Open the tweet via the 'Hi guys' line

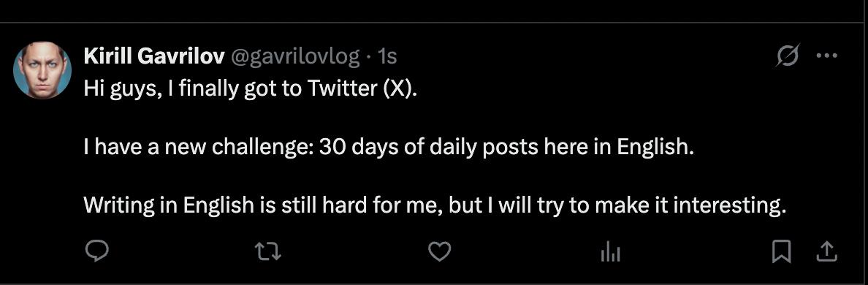pos(250,90)
